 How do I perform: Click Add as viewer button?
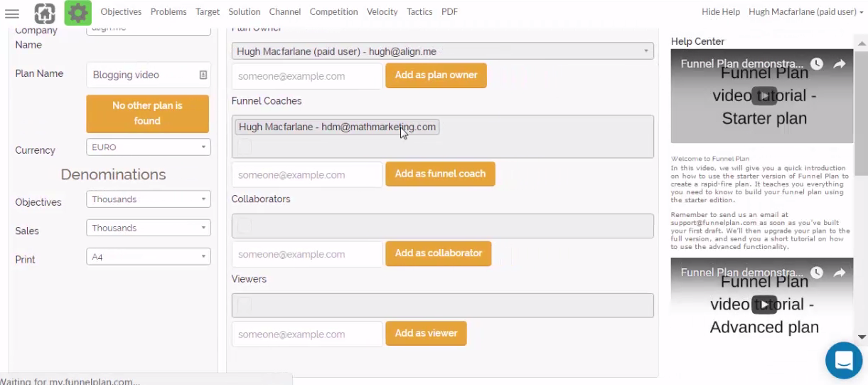(x=426, y=333)
